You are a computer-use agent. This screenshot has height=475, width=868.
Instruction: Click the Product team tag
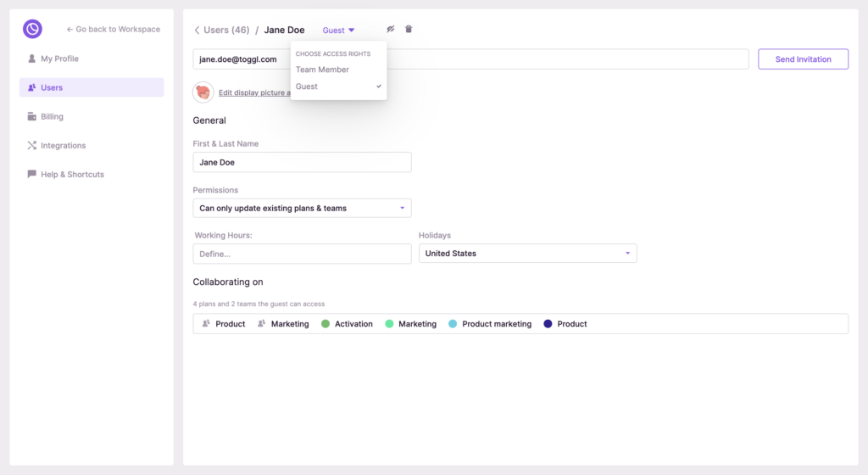(224, 324)
